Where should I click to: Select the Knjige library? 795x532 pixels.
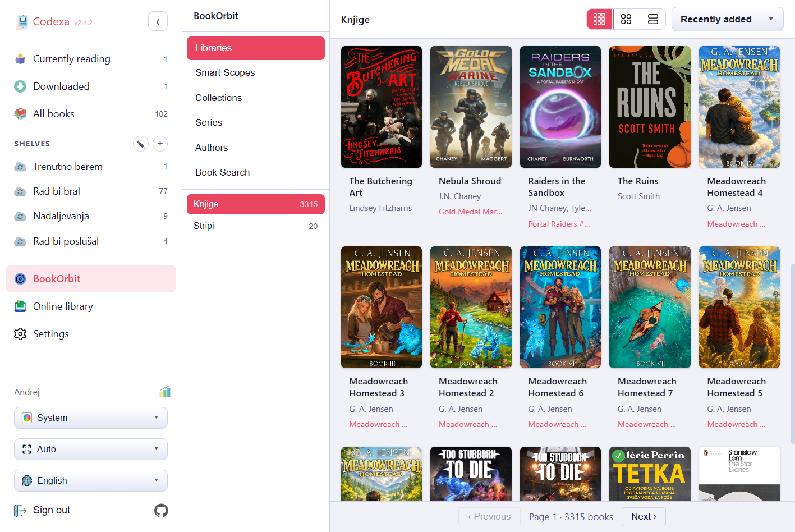pos(256,204)
